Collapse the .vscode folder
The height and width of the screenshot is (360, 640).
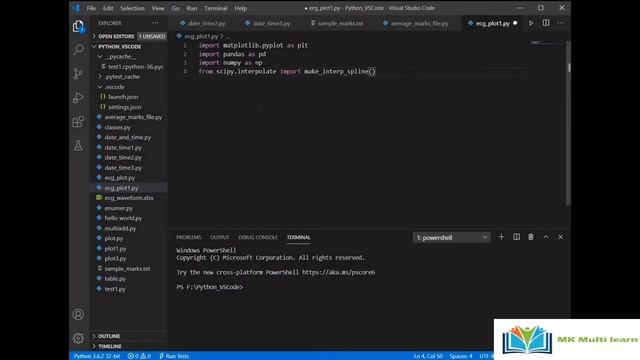129,87
